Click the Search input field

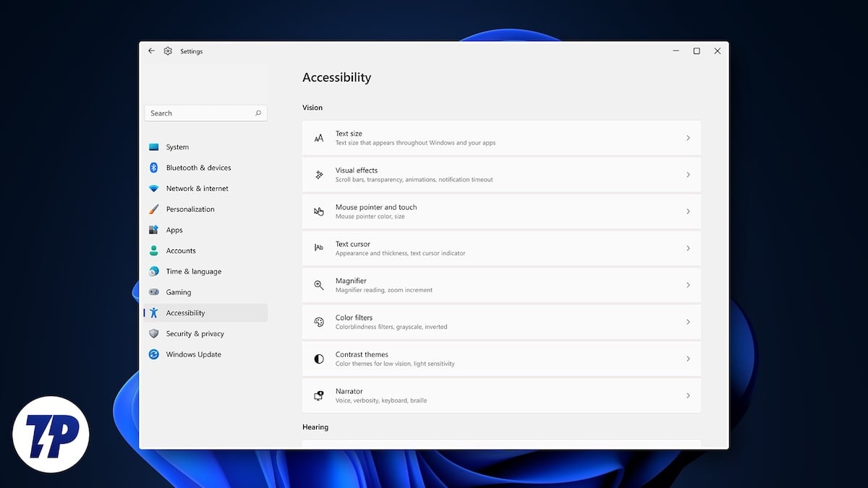205,113
